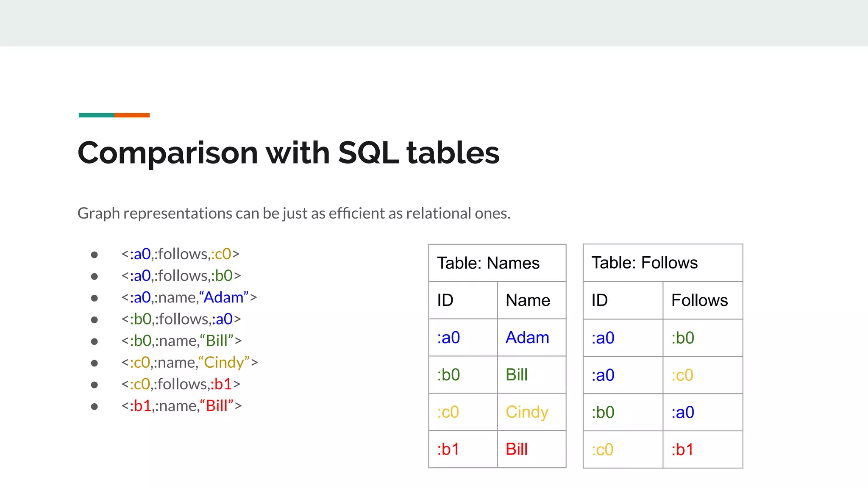Click the triple naming "Adam" in the list
The height and width of the screenshot is (488, 868).
[189, 297]
